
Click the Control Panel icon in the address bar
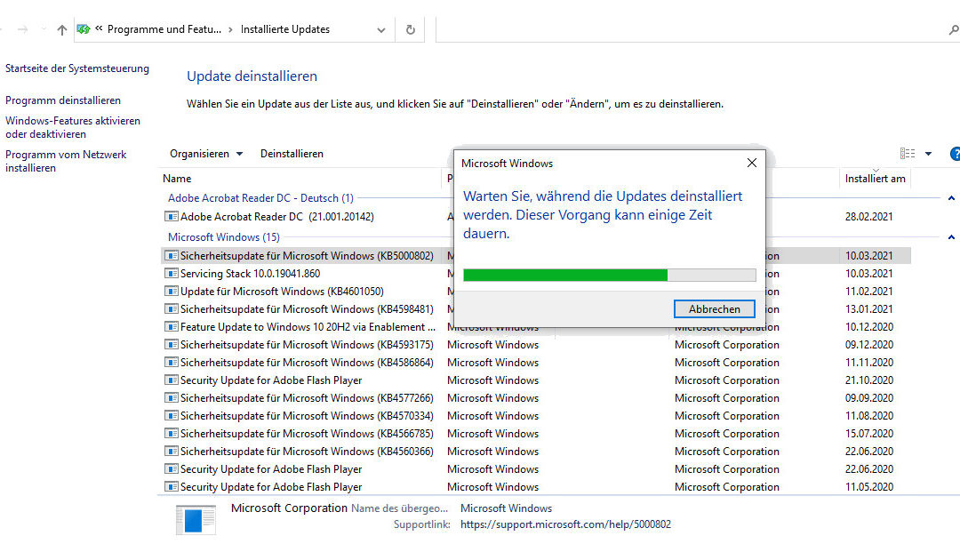(x=84, y=28)
